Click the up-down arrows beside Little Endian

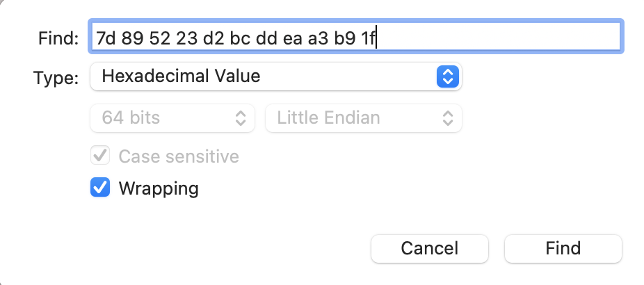pos(447,118)
